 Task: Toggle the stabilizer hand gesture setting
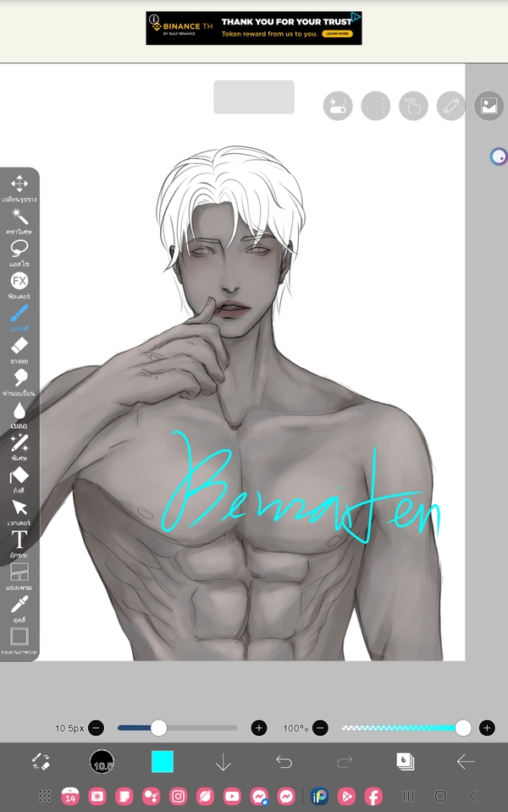coord(413,106)
